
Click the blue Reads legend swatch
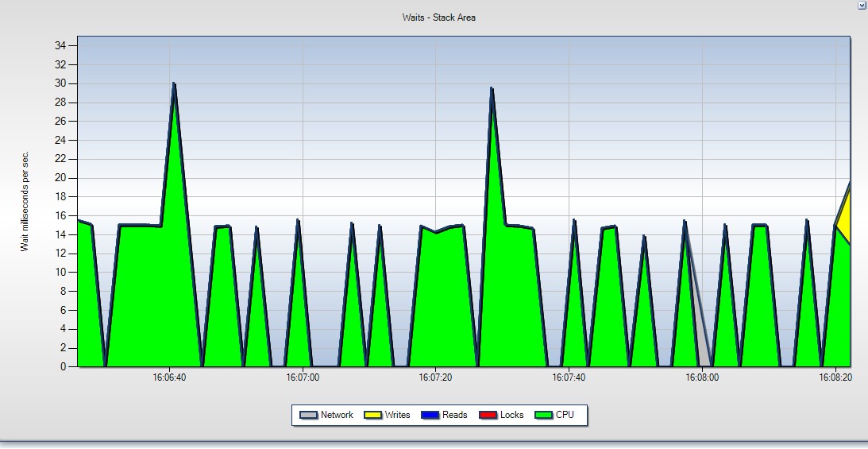coord(430,415)
